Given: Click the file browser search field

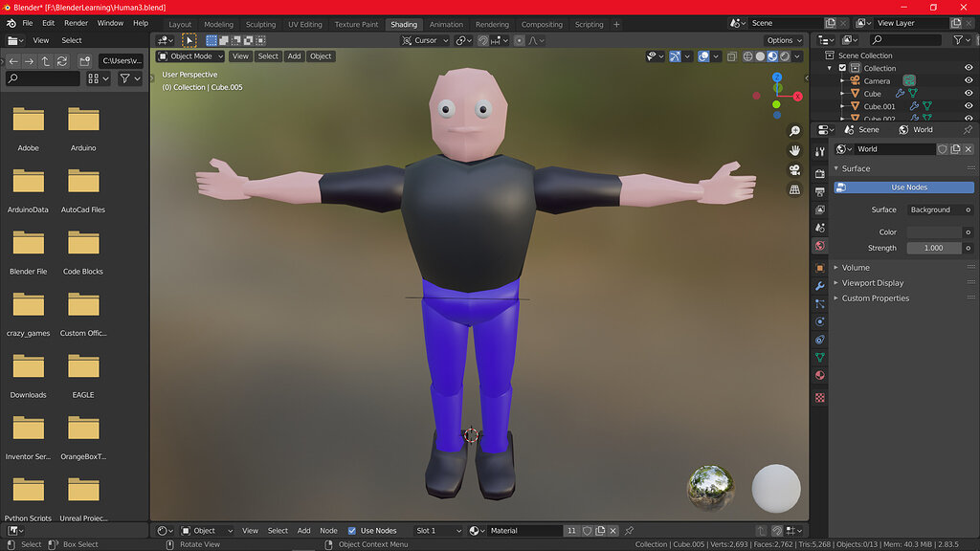Looking at the screenshot, I should [x=43, y=78].
